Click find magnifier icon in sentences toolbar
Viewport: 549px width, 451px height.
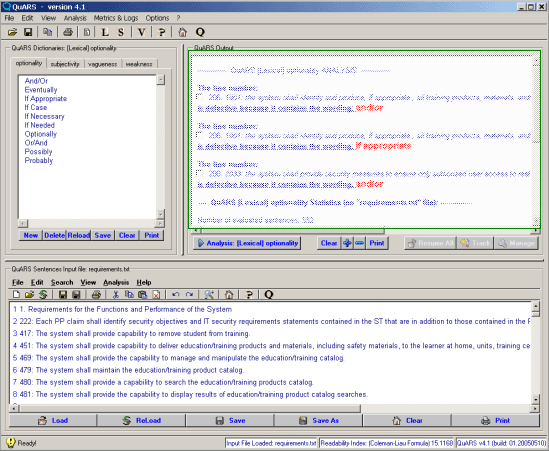[x=209, y=295]
